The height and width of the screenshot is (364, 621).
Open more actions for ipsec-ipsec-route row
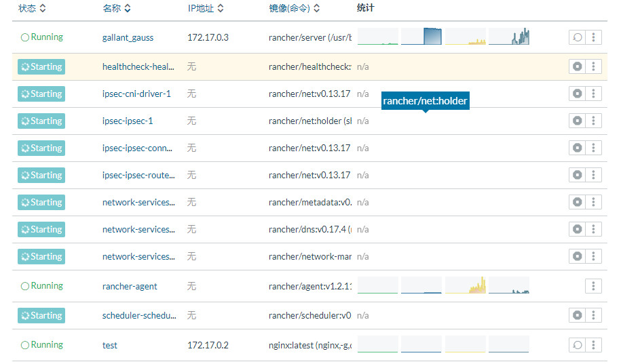593,175
